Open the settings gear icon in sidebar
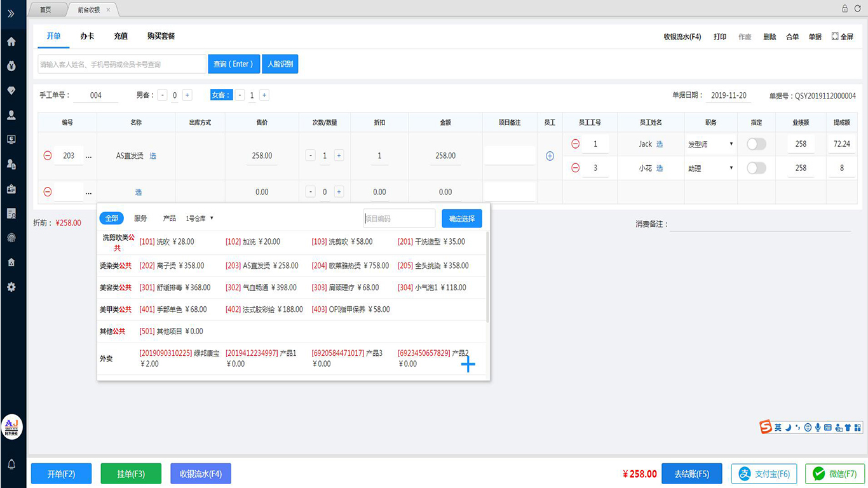The image size is (868, 488). 11,287
